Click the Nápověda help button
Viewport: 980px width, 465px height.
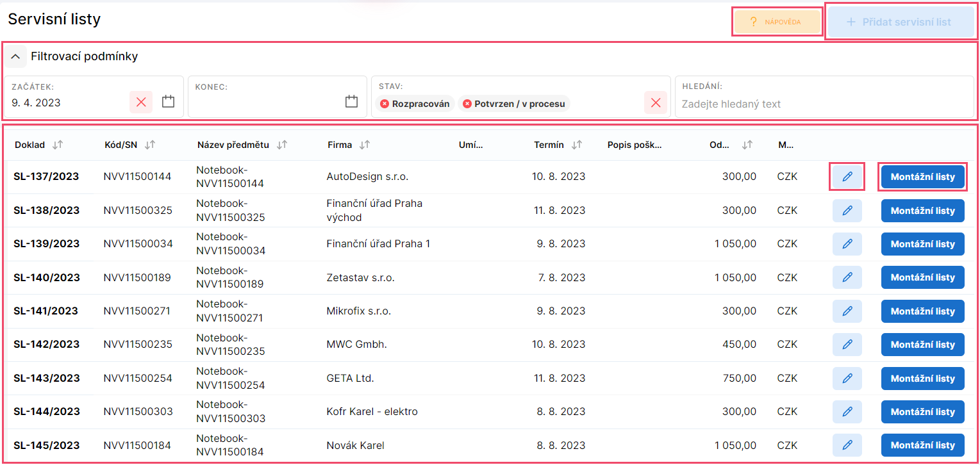click(x=777, y=22)
